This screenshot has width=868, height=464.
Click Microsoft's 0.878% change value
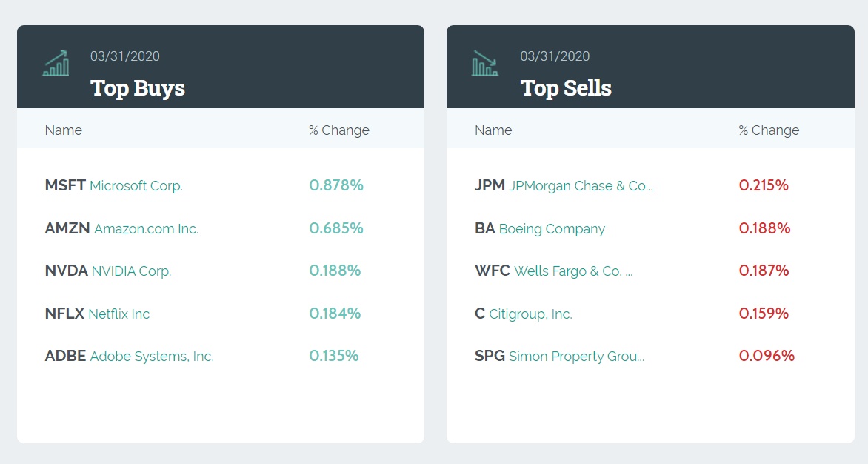pyautogui.click(x=336, y=185)
